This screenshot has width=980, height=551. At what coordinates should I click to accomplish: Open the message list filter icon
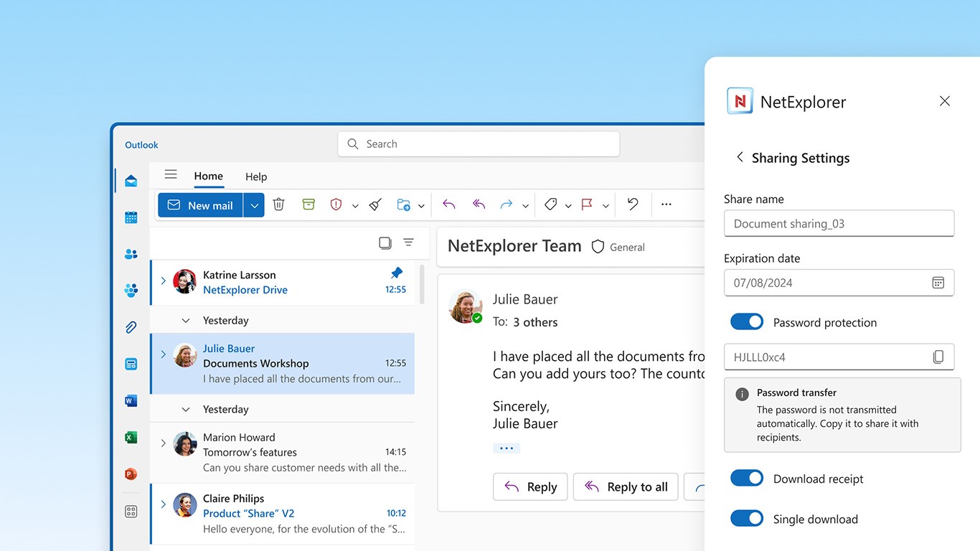(x=408, y=242)
